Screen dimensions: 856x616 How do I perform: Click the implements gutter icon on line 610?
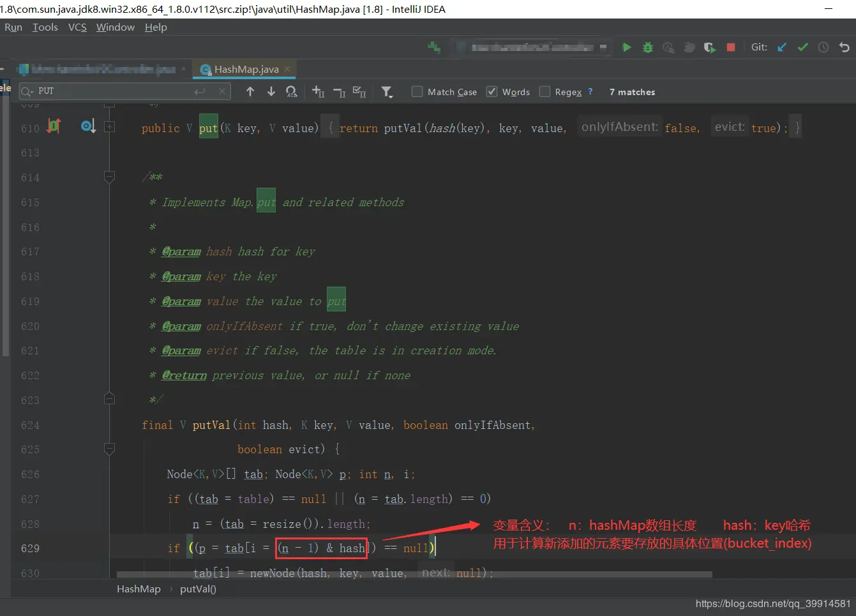54,126
